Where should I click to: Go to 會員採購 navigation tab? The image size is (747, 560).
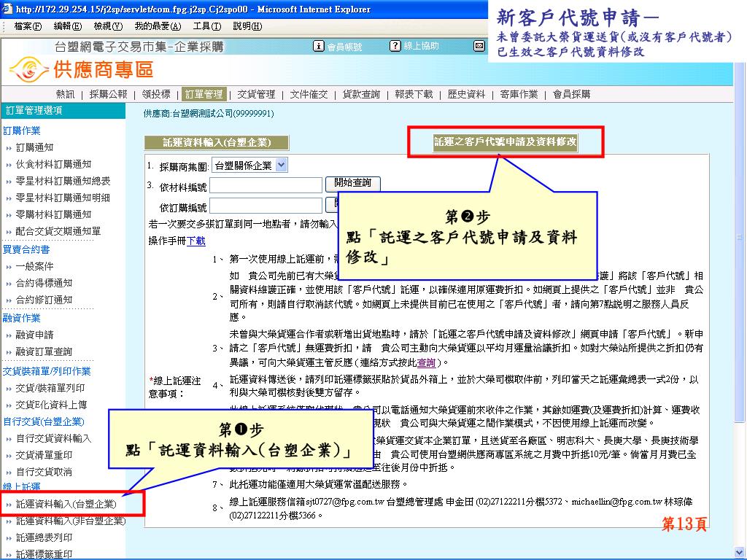point(571,94)
